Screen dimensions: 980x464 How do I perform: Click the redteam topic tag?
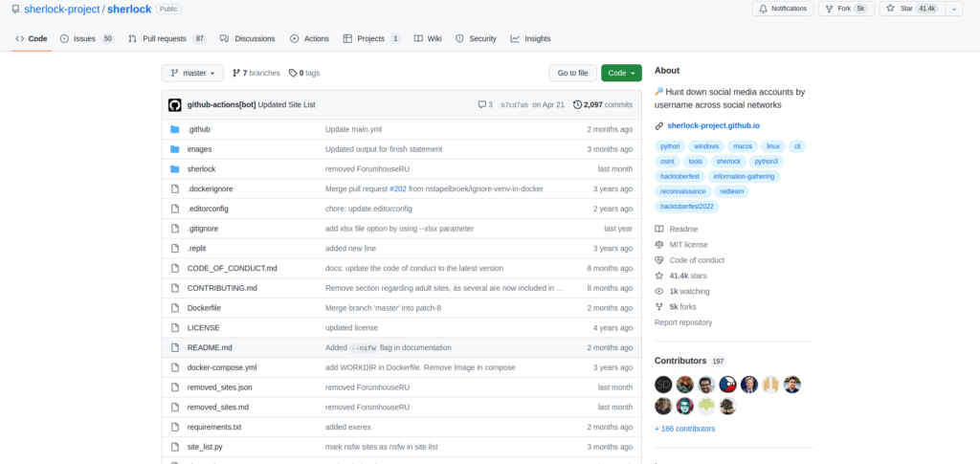[x=731, y=191]
